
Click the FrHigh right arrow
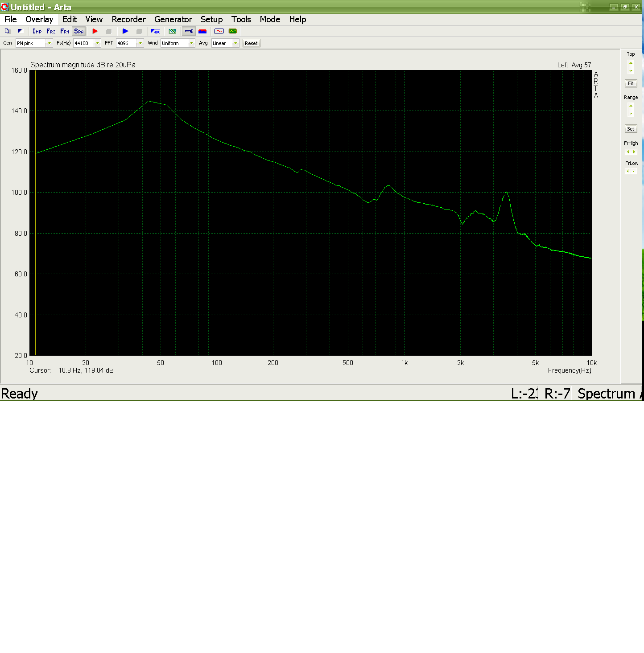tap(634, 152)
